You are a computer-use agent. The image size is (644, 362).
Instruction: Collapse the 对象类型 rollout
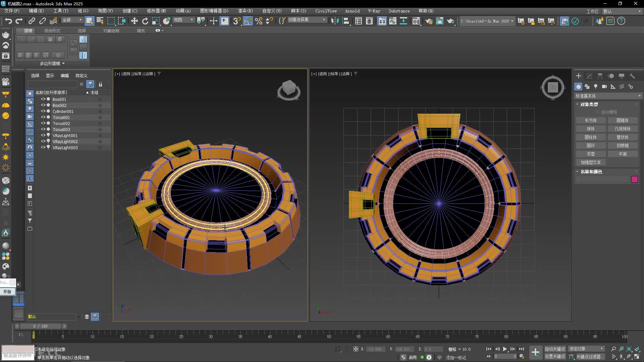click(x=589, y=104)
